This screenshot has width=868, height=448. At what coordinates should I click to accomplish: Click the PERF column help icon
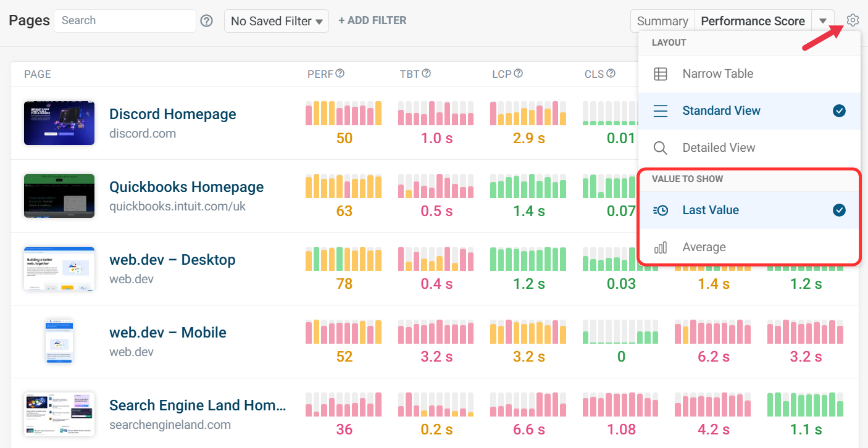[x=340, y=73]
